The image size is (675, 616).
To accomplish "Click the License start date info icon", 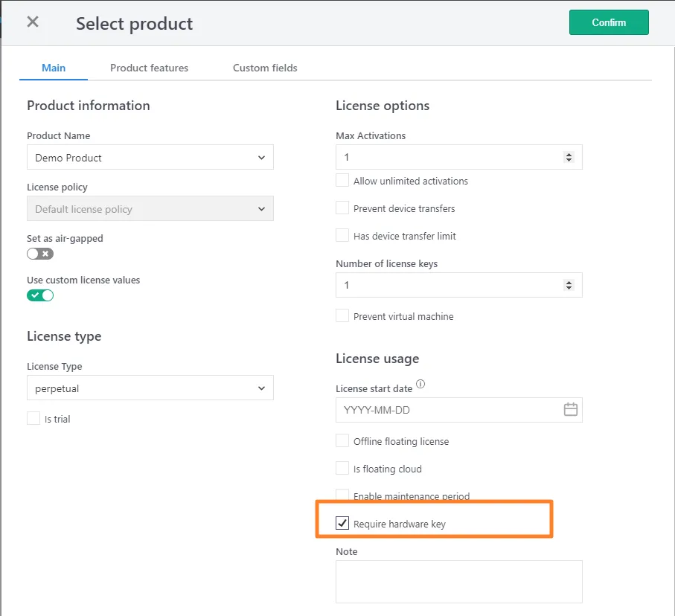I will [x=420, y=385].
